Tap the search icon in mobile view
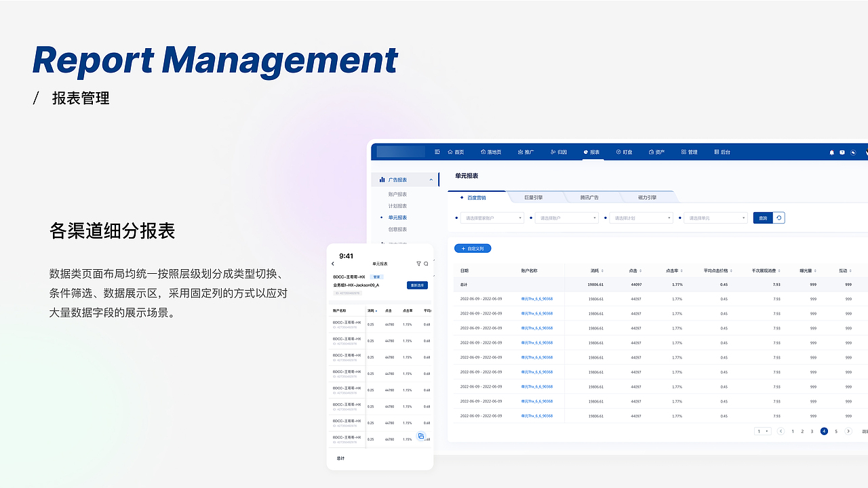868x488 pixels. coord(426,264)
